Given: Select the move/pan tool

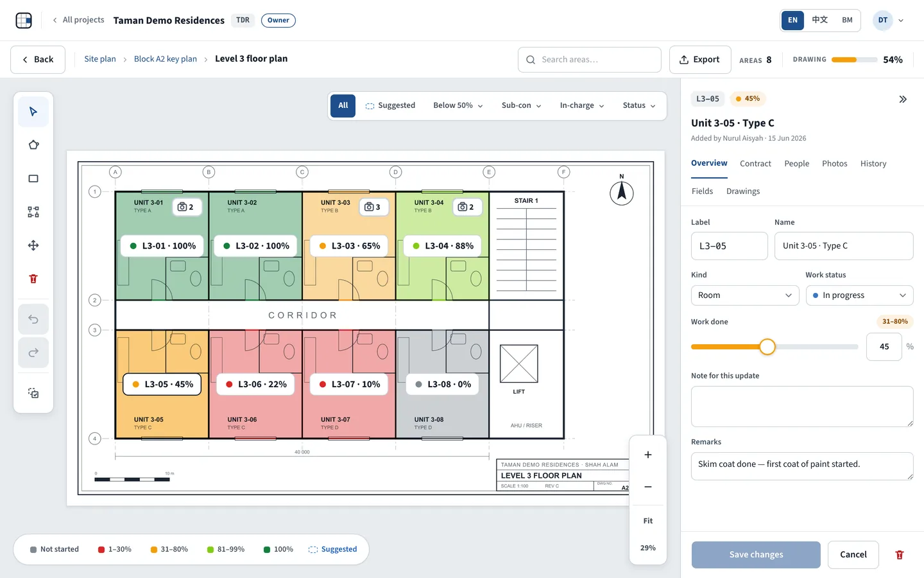Looking at the screenshot, I should pyautogui.click(x=33, y=245).
